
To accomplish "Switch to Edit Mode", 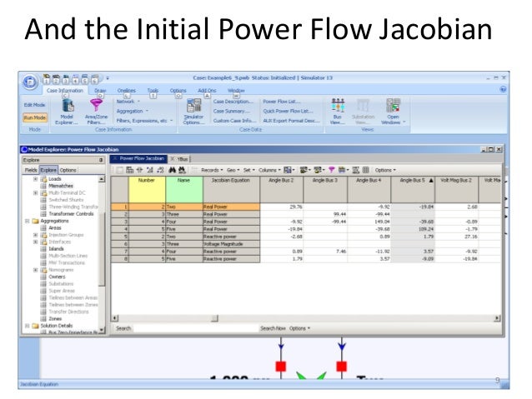I will click(x=35, y=105).
